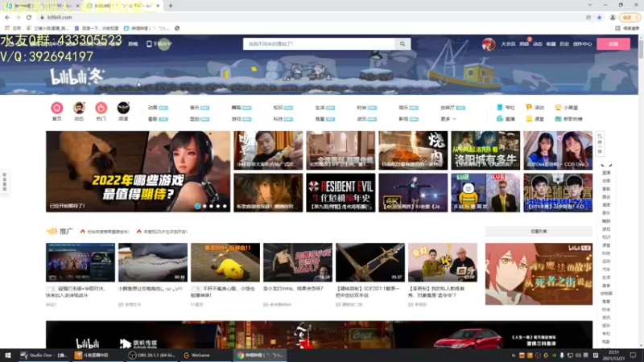
Task: Click the browser back arrow
Action: pos(7,17)
